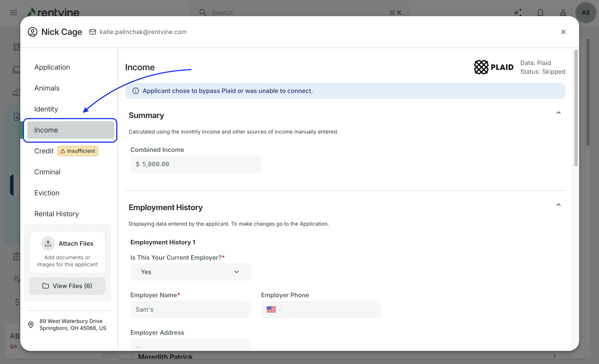This screenshot has width=599, height=364.
Task: Switch to the Credit tab
Action: [44, 151]
